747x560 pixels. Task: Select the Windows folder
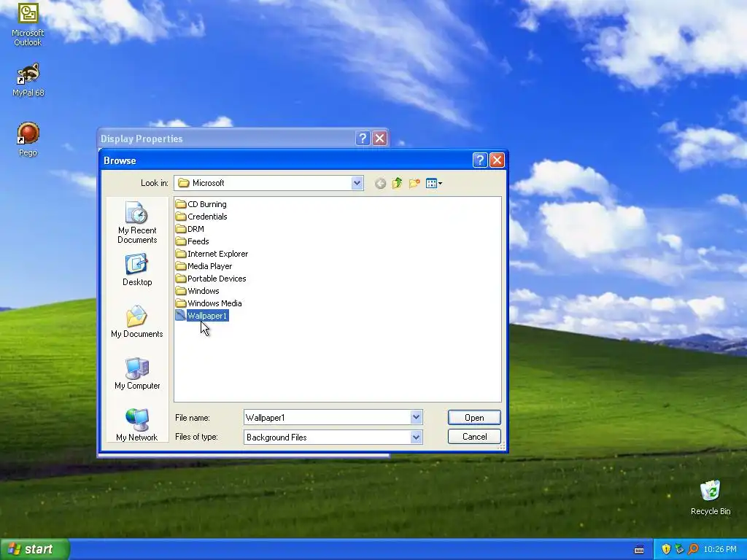coord(197,291)
